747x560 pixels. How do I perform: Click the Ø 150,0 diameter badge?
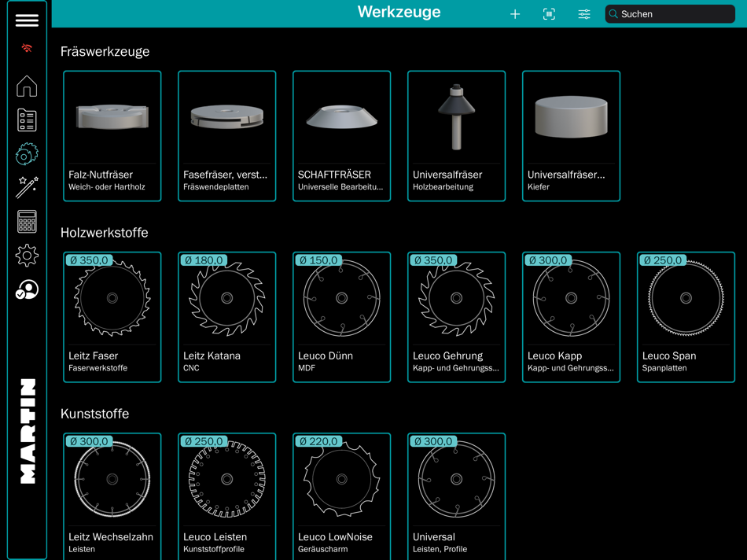pos(318,260)
